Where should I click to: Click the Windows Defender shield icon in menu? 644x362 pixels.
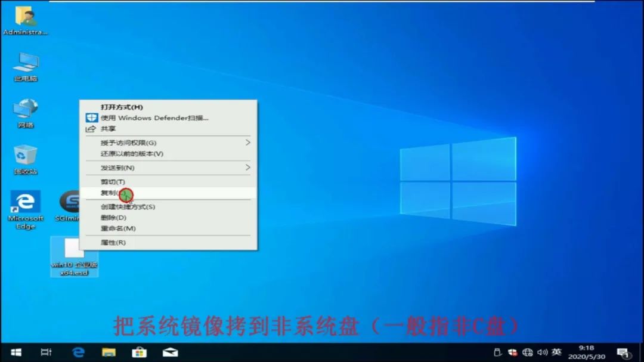92,118
